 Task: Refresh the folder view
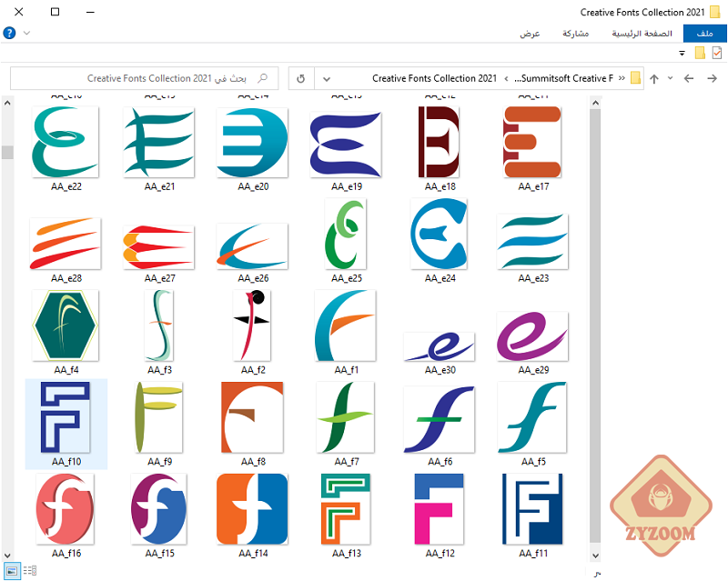pyautogui.click(x=301, y=78)
